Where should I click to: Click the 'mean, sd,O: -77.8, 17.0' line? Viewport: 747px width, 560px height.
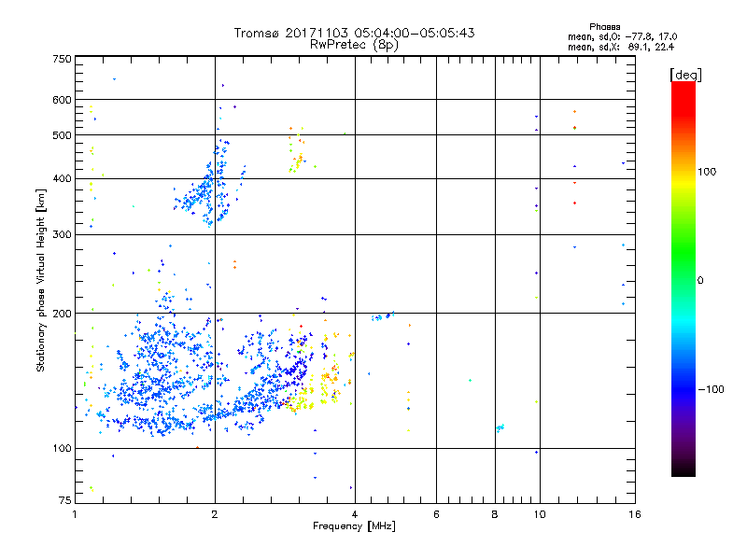click(622, 36)
